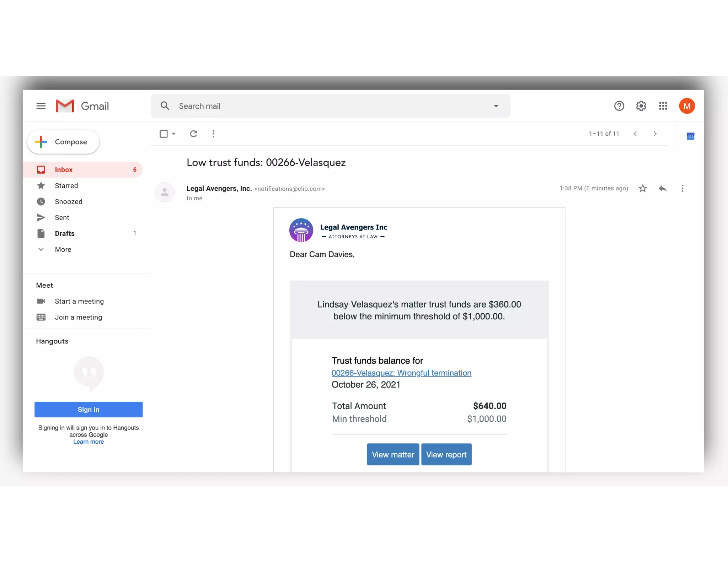Open the 00266-Velasquez Wrongful termination link

401,373
